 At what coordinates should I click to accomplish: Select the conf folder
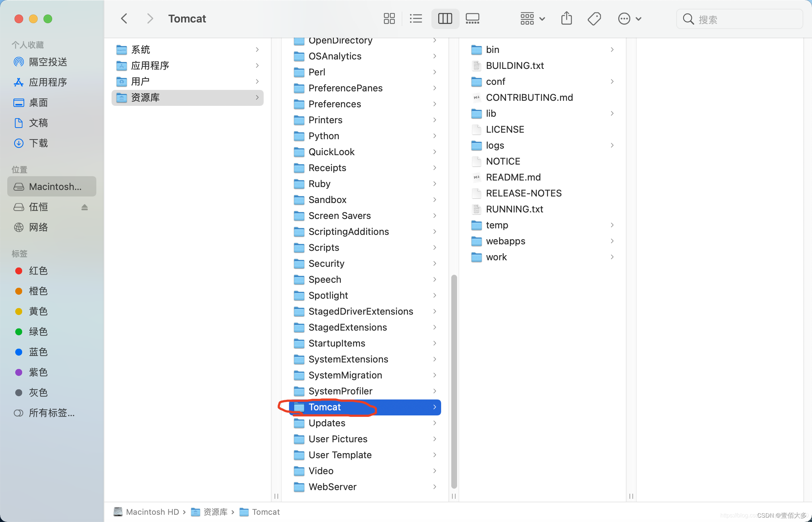click(x=495, y=82)
